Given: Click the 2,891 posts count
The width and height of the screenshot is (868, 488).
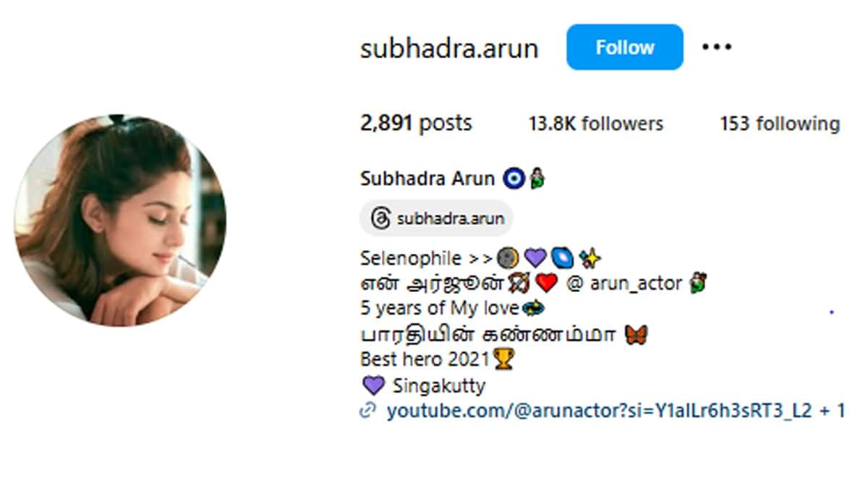Looking at the screenshot, I should 416,123.
